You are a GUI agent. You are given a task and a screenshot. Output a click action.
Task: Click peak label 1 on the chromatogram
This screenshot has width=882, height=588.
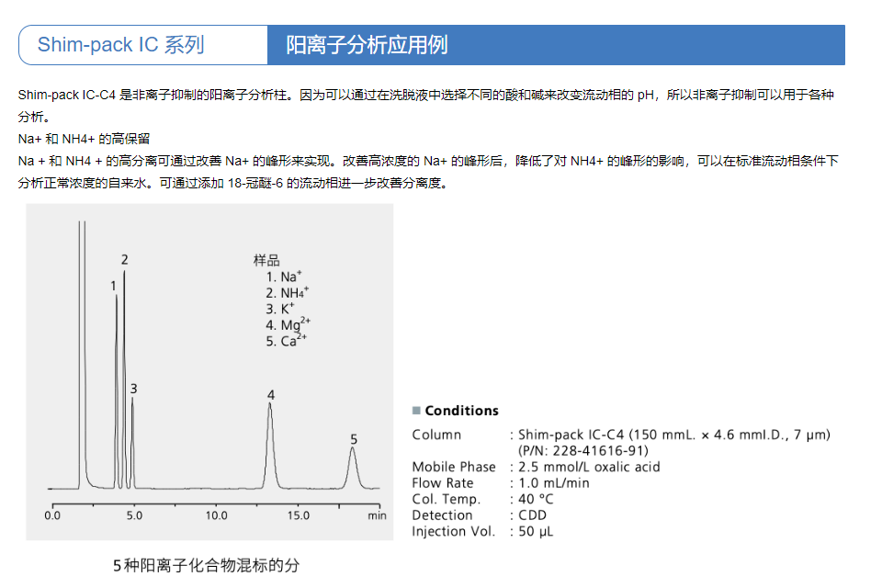click(x=114, y=286)
